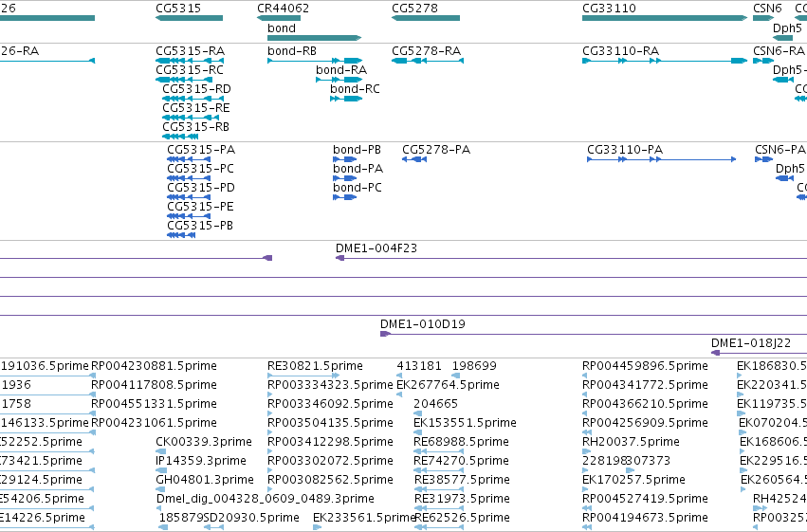Click the RP003302072.5prime EST

pyautogui.click(x=330, y=461)
